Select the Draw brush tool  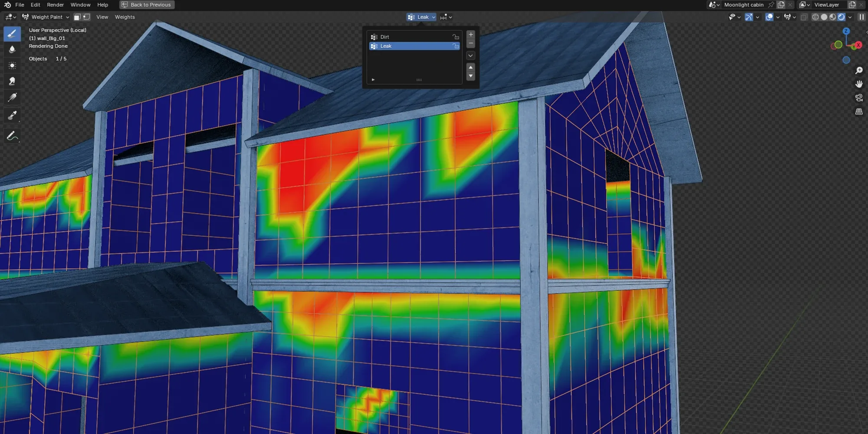(x=12, y=34)
